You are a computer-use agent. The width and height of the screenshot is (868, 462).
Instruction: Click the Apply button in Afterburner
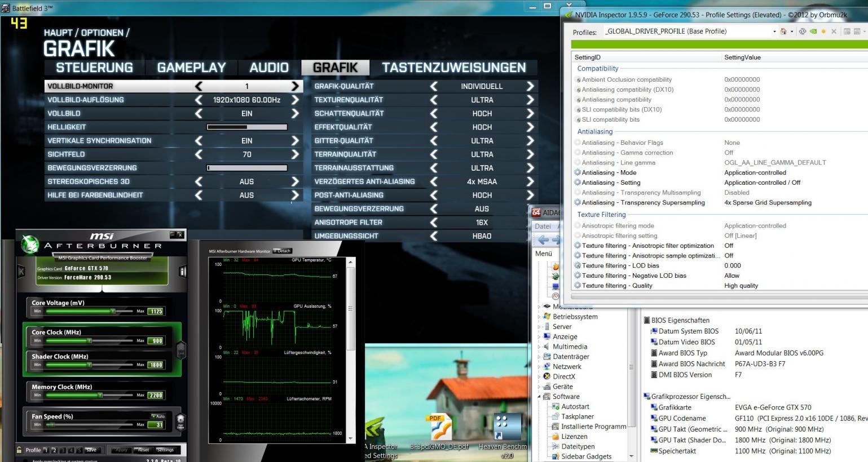(x=121, y=450)
